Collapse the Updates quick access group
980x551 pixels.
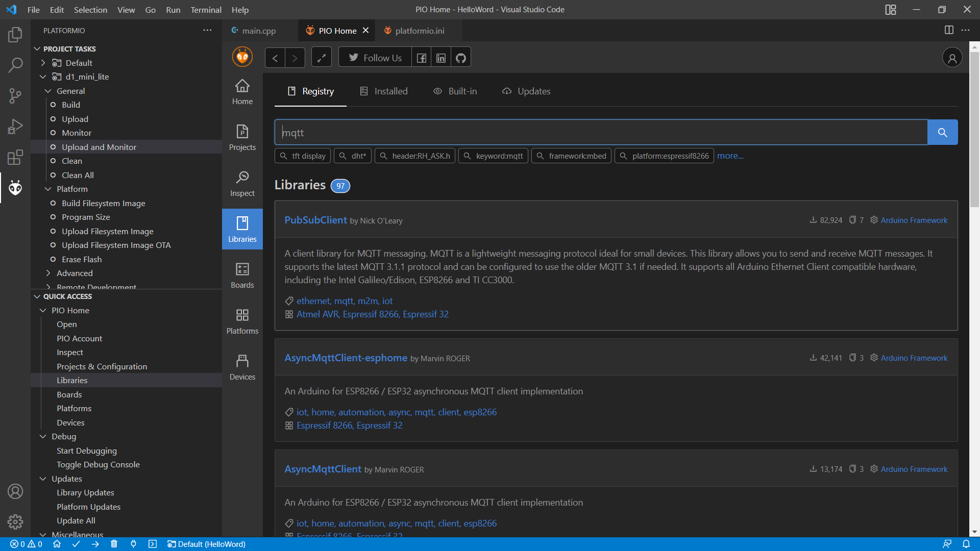click(x=43, y=479)
